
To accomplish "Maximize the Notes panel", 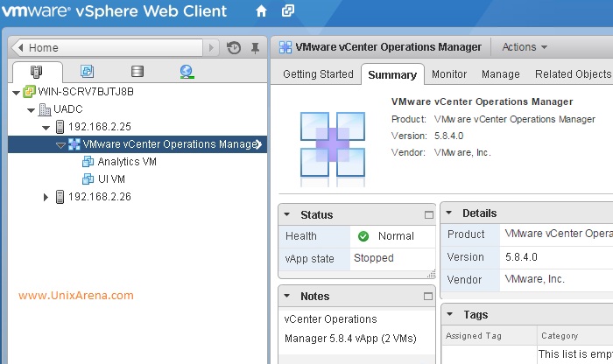I will 428,297.
